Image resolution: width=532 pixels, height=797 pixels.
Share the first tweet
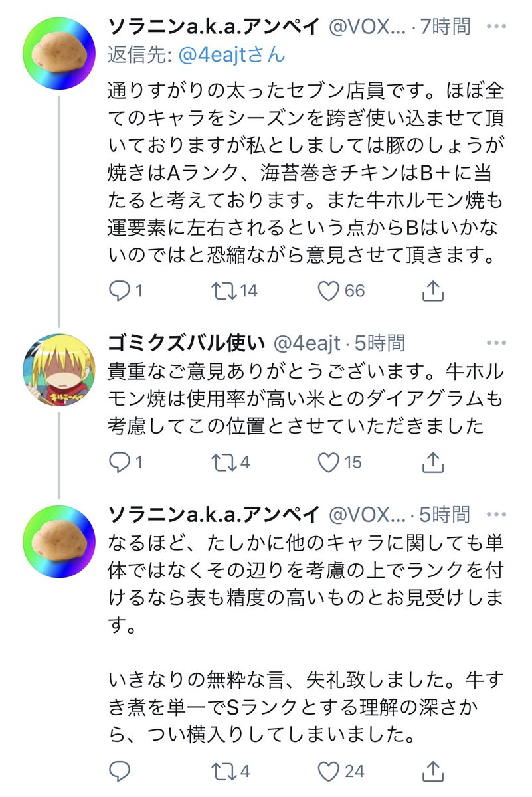pyautogui.click(x=432, y=290)
